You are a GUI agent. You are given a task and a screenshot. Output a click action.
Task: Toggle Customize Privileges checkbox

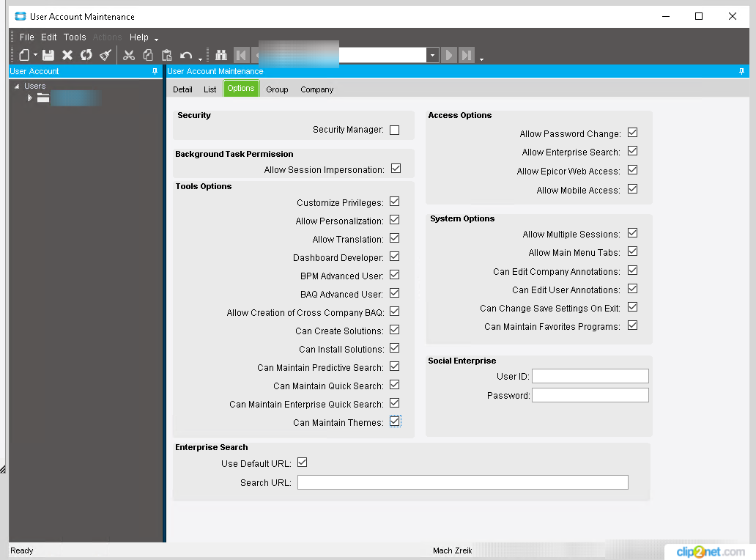point(394,201)
